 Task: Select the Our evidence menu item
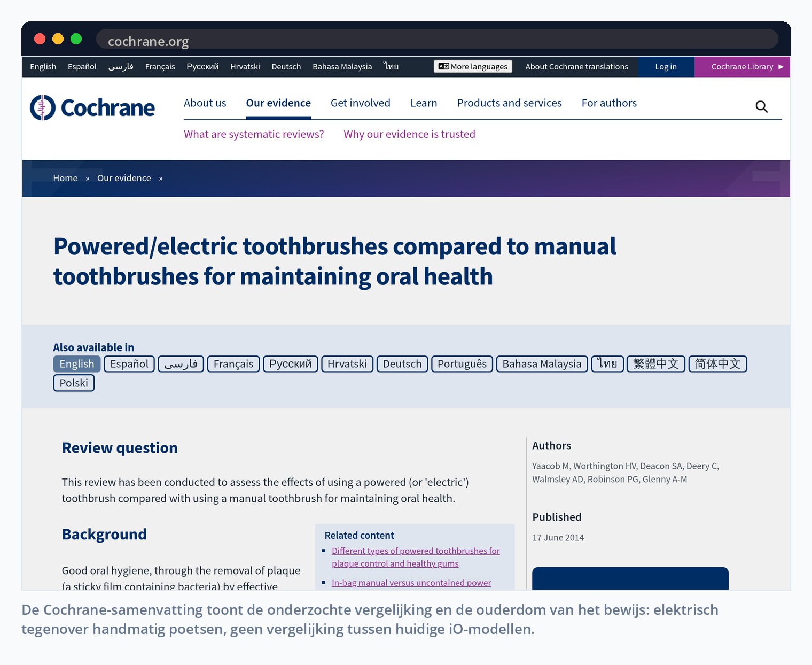point(278,103)
